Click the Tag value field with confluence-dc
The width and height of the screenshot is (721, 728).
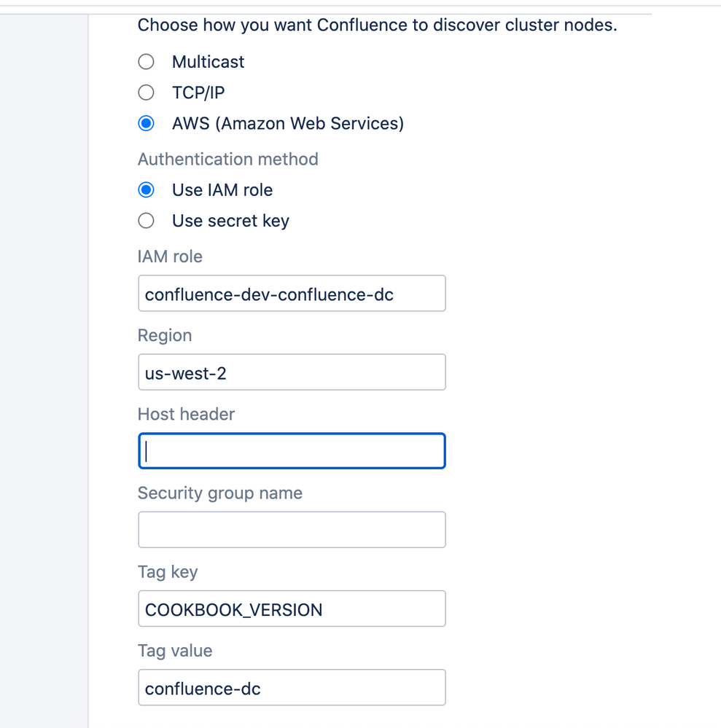coord(292,688)
